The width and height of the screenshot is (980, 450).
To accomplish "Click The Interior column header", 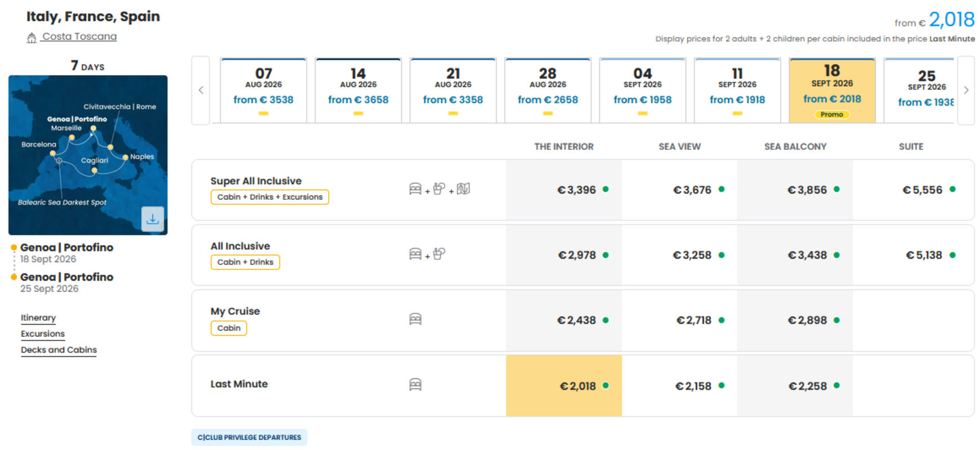I will [x=564, y=147].
